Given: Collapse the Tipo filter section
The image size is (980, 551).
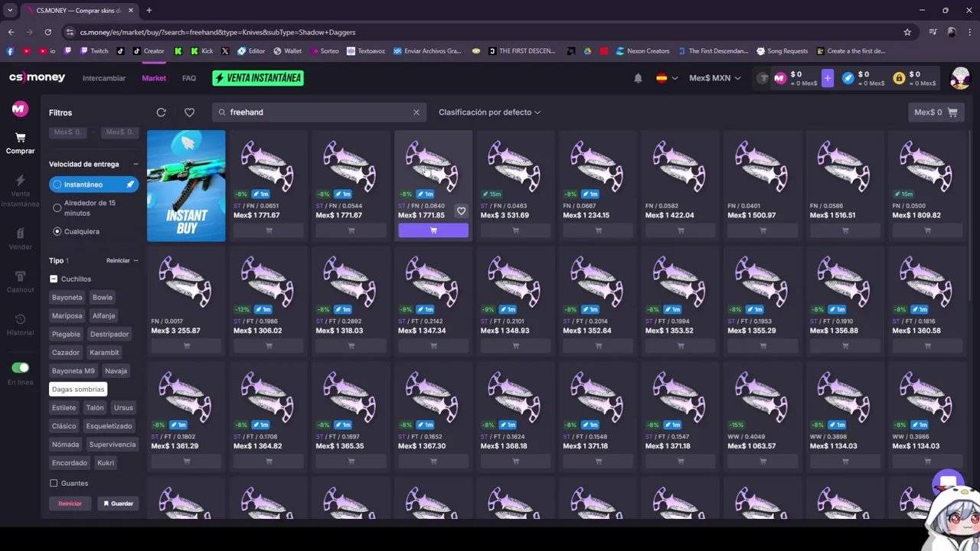Looking at the screenshot, I should coord(136,260).
